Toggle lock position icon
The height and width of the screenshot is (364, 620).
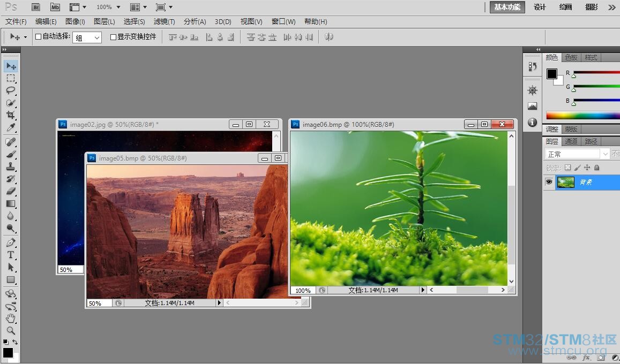coord(587,168)
